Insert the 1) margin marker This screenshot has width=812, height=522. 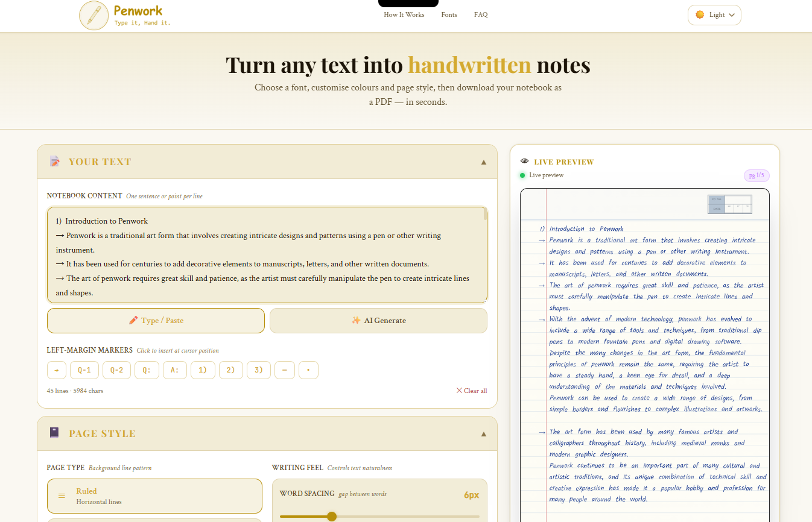click(203, 370)
